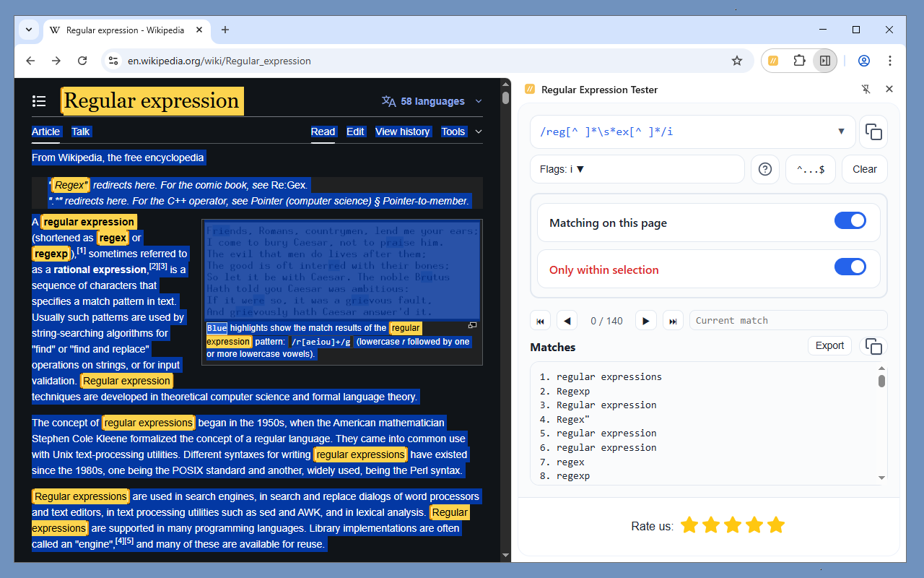Reload the Wikipedia page
The image size is (924, 578).
(82, 61)
